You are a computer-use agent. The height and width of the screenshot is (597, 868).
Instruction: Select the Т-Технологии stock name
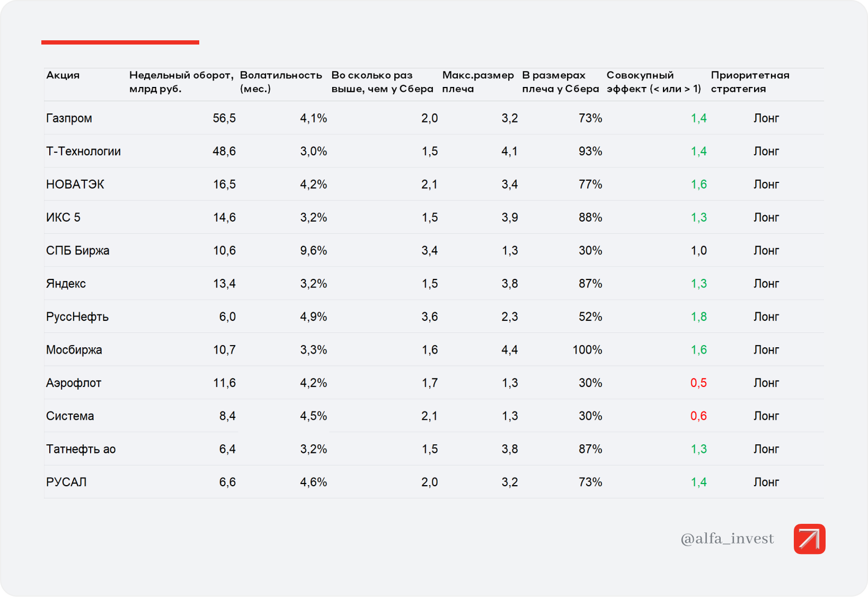tap(83, 151)
